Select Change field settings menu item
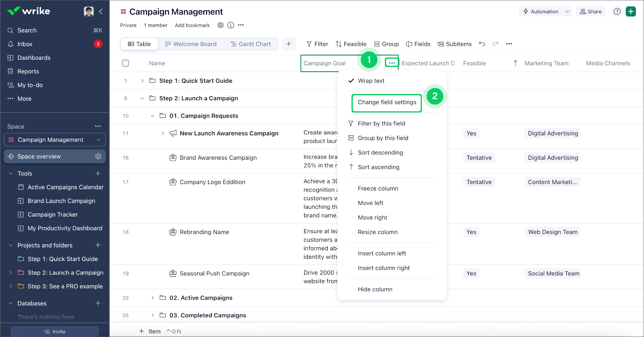644x337 pixels. point(387,102)
